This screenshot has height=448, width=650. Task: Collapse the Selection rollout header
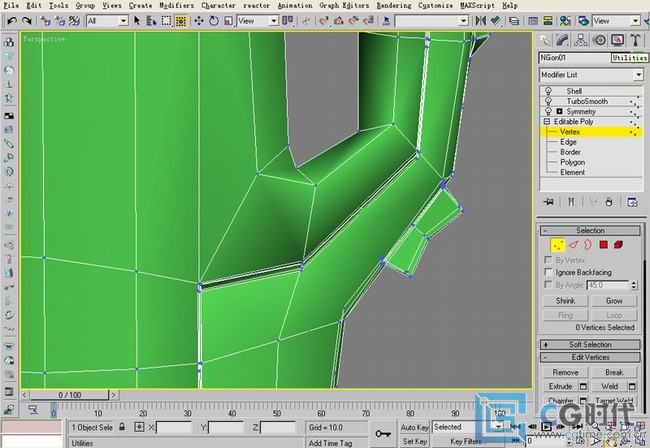click(x=590, y=230)
